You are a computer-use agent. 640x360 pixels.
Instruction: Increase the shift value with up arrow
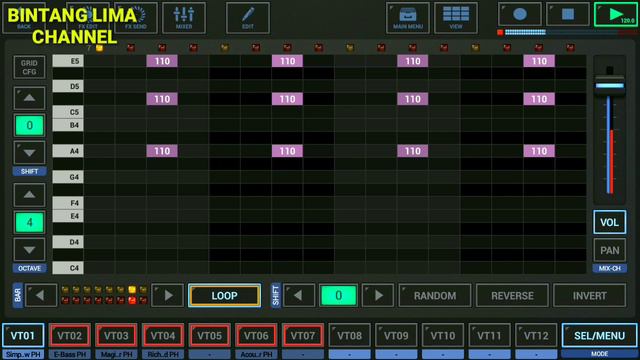coord(29,98)
